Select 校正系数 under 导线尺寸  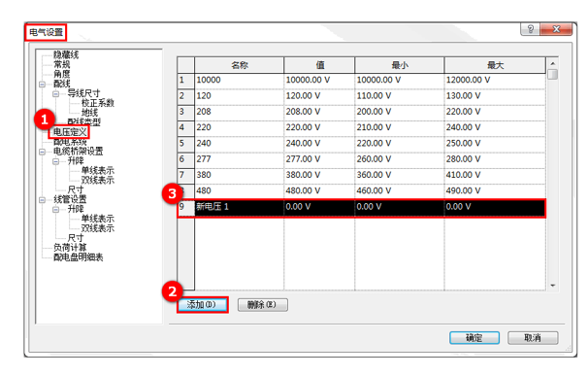(97, 103)
